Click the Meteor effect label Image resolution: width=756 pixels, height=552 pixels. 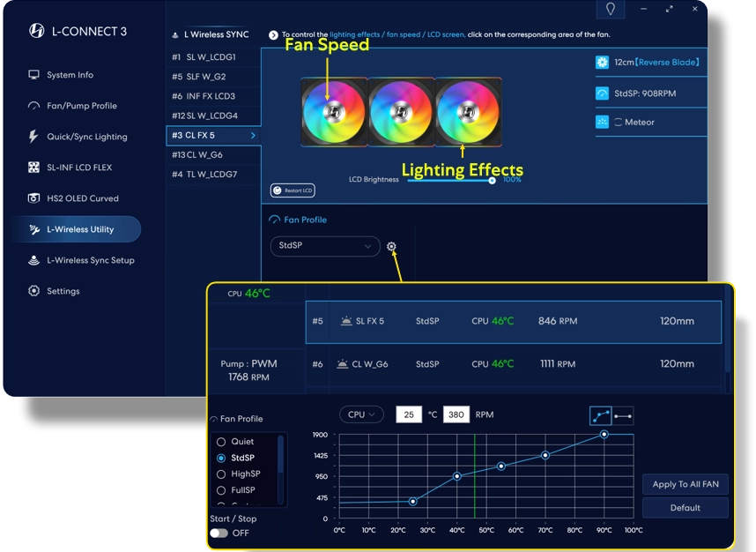click(640, 122)
